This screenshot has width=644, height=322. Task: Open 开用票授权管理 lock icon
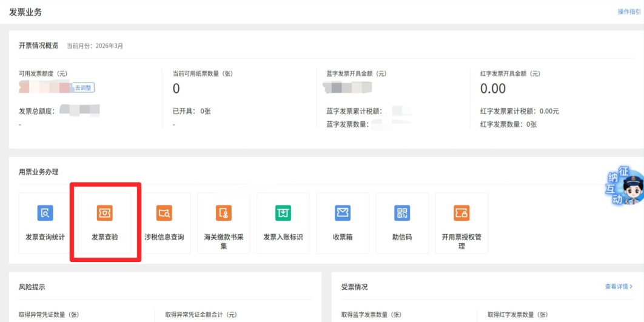pos(461,213)
